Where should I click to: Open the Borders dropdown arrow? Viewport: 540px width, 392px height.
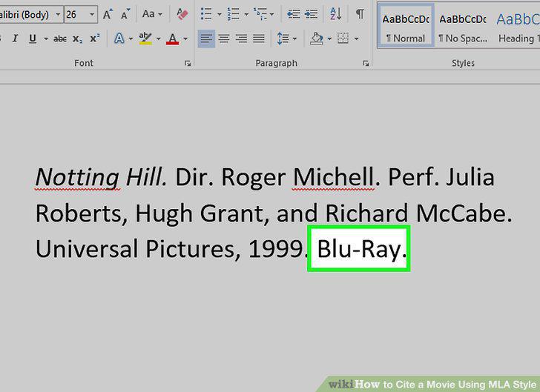[357, 39]
